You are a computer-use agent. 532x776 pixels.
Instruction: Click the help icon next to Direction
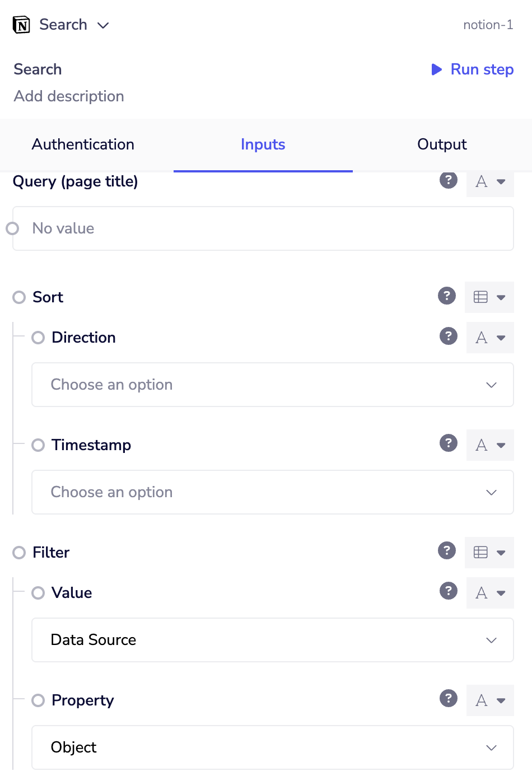coord(448,336)
